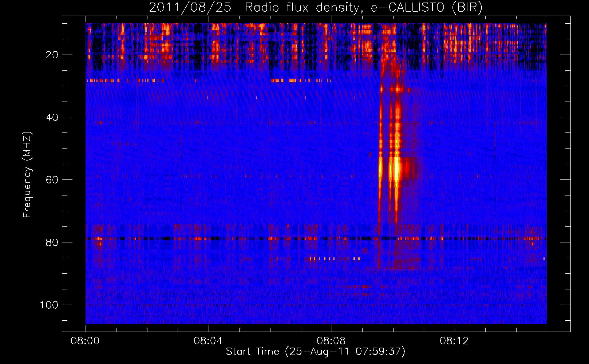Click the 40 frequency tick label
This screenshot has height=364, width=589.
tap(52, 118)
